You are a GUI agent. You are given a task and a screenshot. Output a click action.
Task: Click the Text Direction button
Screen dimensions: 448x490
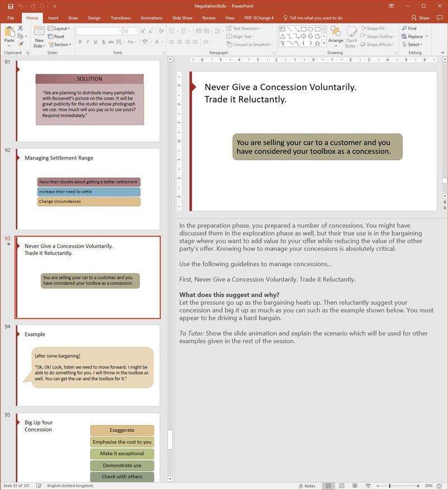tap(244, 28)
